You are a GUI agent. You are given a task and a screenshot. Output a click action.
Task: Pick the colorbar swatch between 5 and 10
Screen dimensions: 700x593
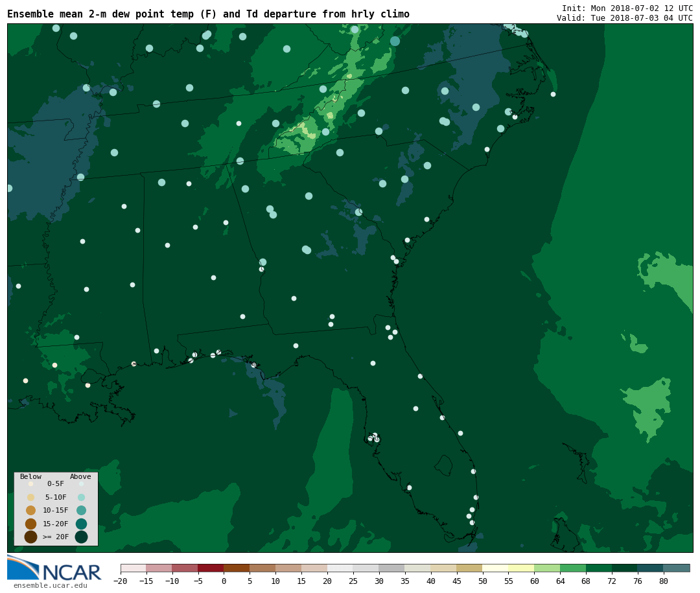pos(262,568)
